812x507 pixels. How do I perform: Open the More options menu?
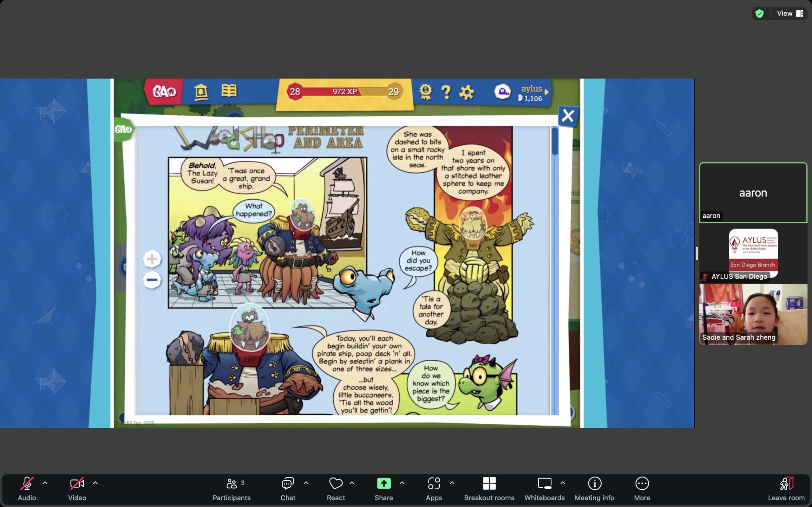point(642,488)
